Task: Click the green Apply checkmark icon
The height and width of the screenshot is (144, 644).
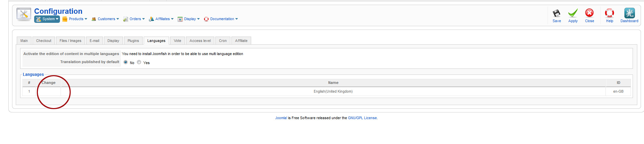Action: (573, 13)
